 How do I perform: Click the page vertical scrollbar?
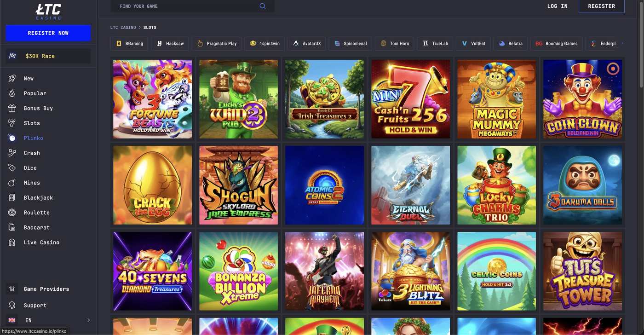point(641,44)
